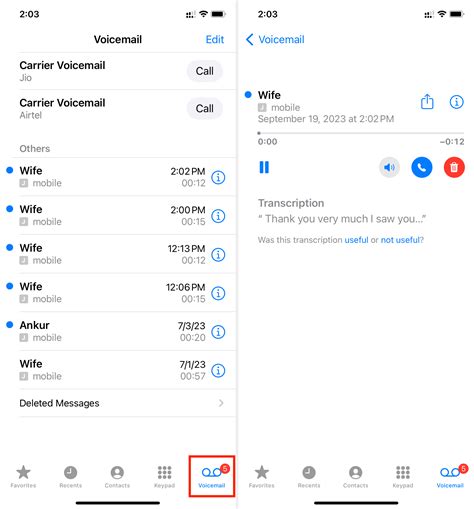Tap Edit in Voicemail list header
The height and width of the screenshot is (509, 474).
coord(215,39)
